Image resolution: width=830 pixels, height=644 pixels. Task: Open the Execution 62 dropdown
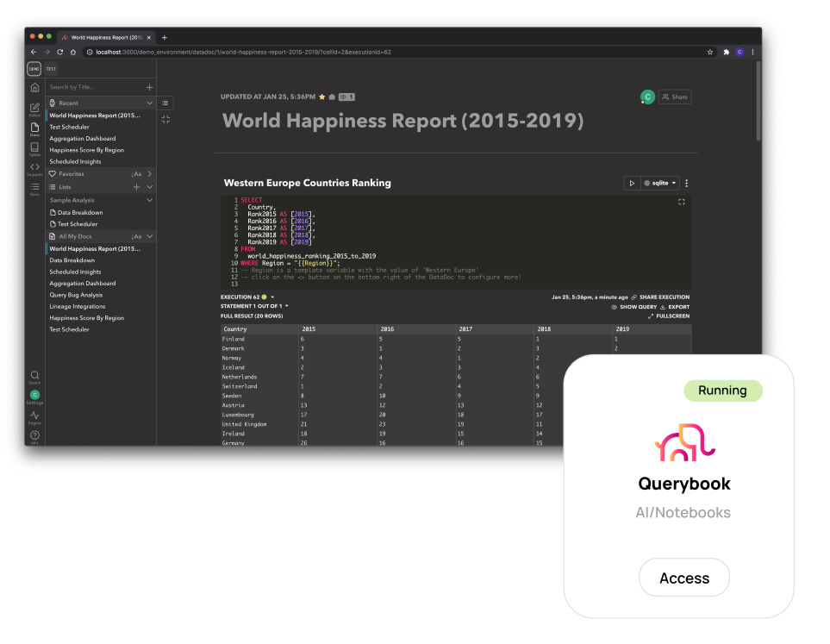(x=272, y=297)
